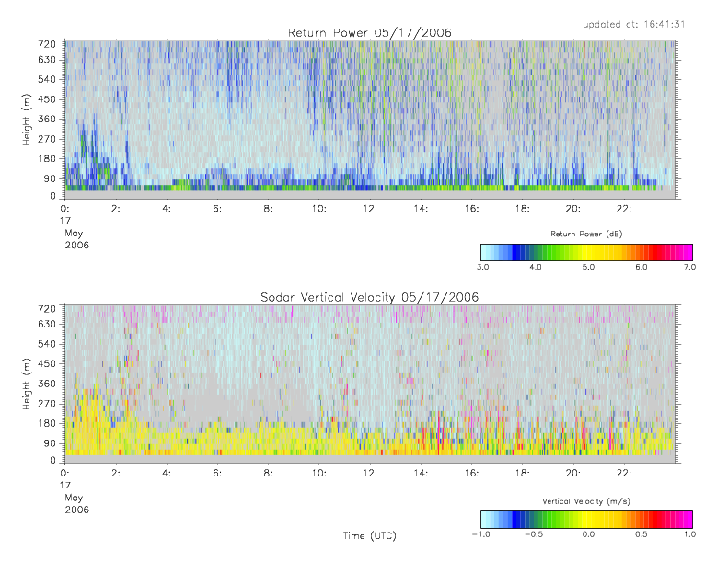Click 'May' date label under Return Power plot
Screen dimensions: 728x562
(x=74, y=234)
